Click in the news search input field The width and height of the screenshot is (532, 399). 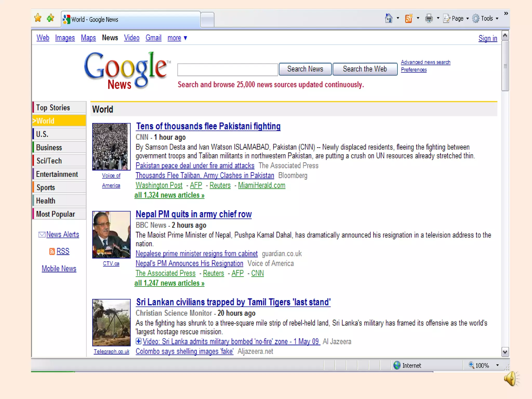click(227, 70)
